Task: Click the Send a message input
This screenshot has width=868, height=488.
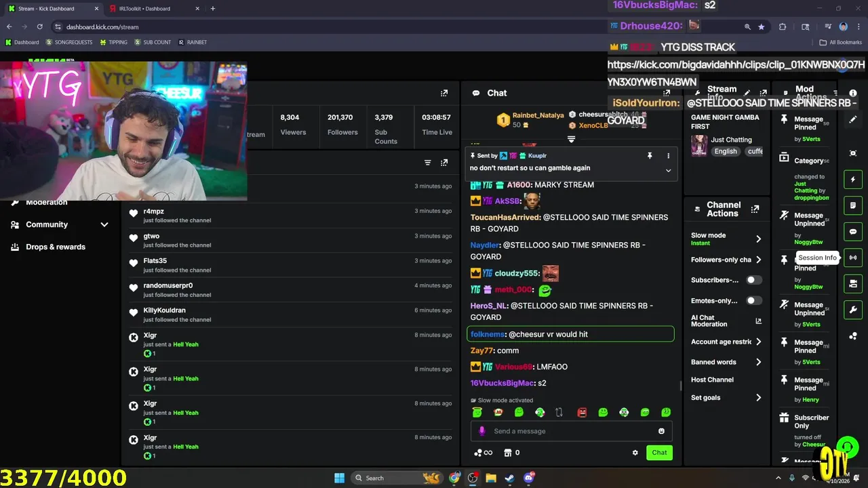Action: [570, 431]
